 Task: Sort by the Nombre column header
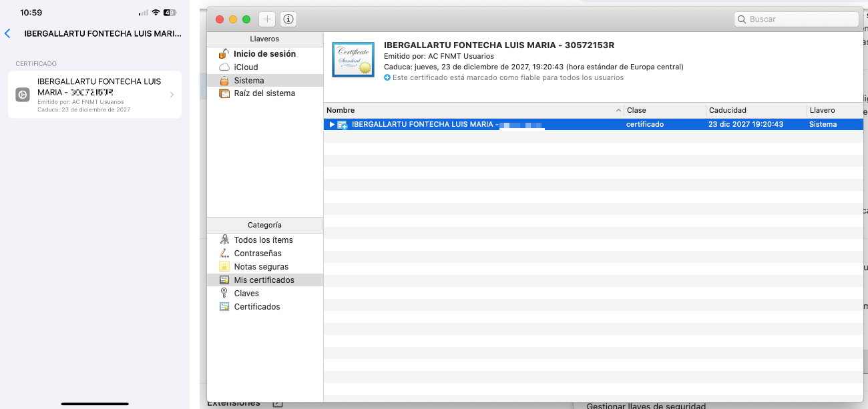click(473, 110)
